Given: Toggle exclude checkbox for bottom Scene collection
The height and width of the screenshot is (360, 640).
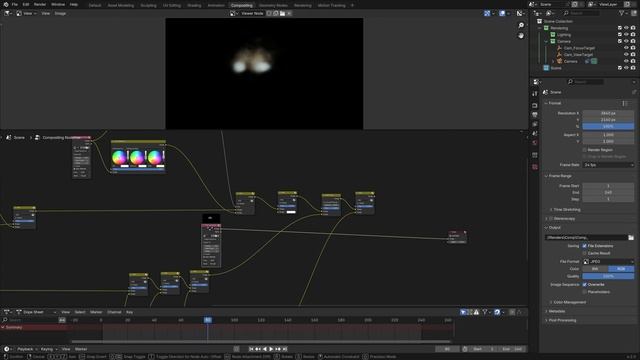Looking at the screenshot, I should (x=620, y=68).
